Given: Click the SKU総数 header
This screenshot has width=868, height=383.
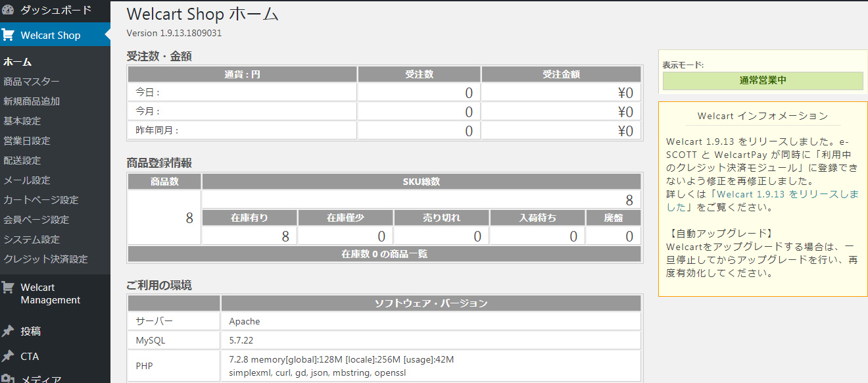Looking at the screenshot, I should [422, 182].
